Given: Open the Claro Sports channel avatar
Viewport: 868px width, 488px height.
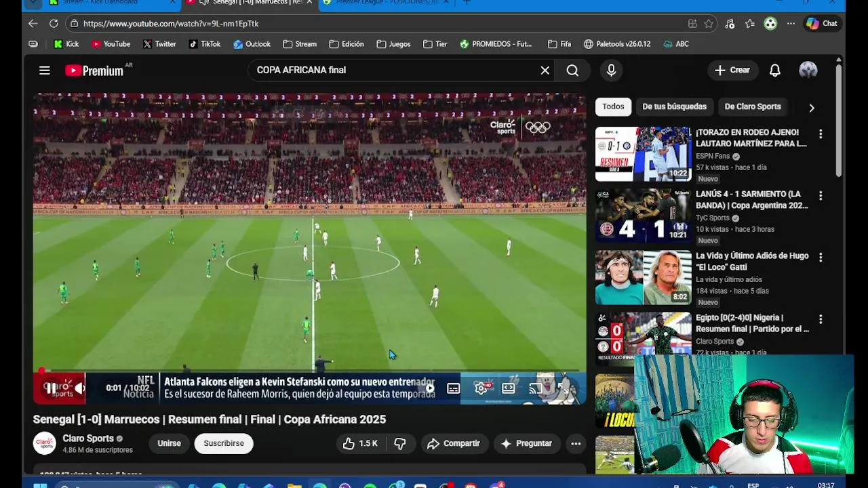Looking at the screenshot, I should click(x=45, y=443).
